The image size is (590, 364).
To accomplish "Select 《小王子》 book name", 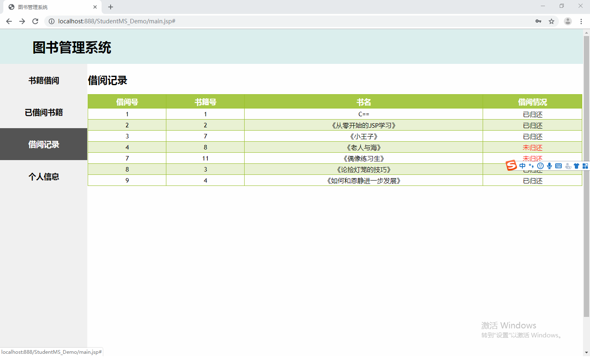I will click(x=364, y=136).
